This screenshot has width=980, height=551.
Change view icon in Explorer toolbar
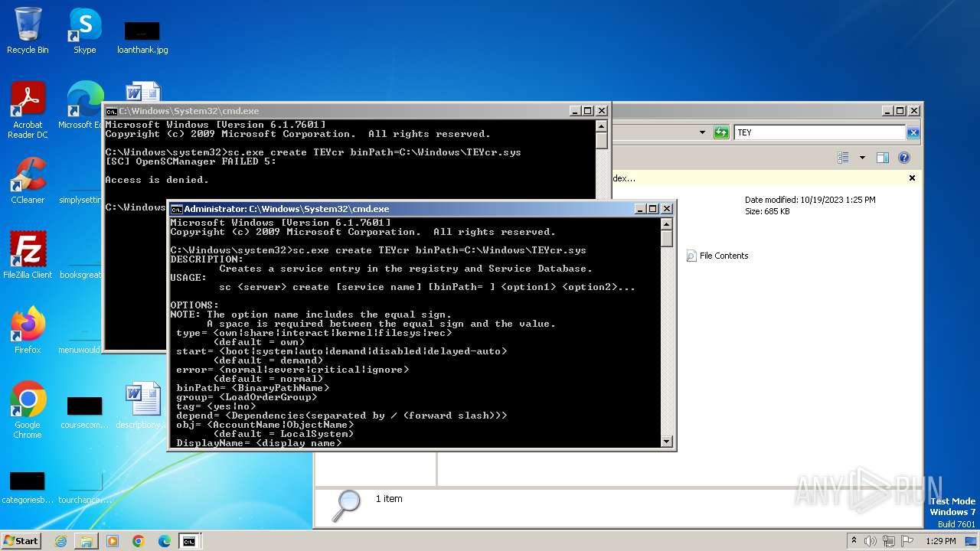coord(843,158)
